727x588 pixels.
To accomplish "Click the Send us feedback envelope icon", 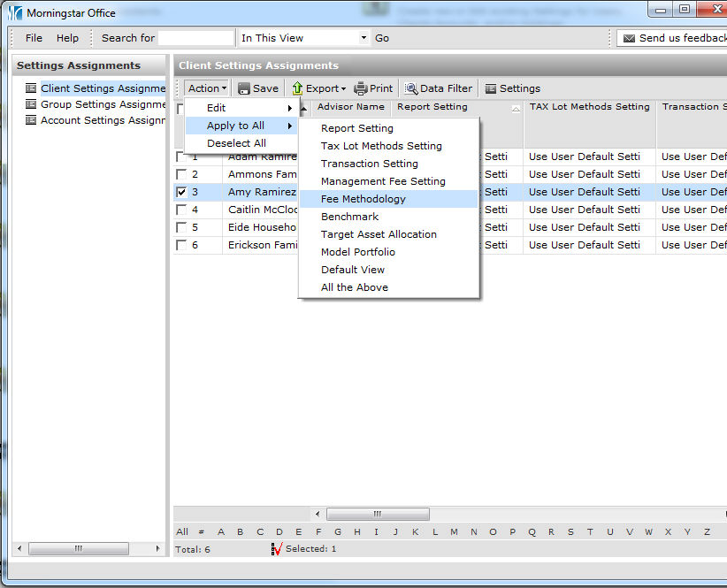I will click(x=629, y=39).
